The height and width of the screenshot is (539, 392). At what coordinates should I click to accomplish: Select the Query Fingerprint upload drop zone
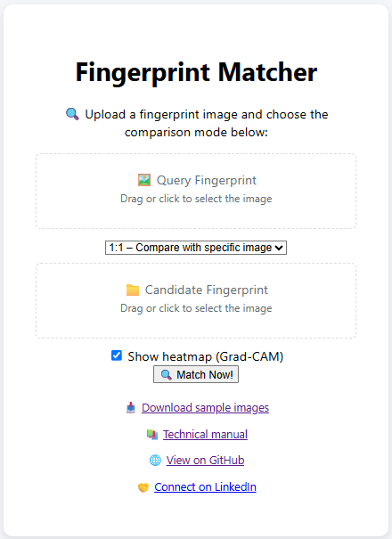pyautogui.click(x=196, y=192)
